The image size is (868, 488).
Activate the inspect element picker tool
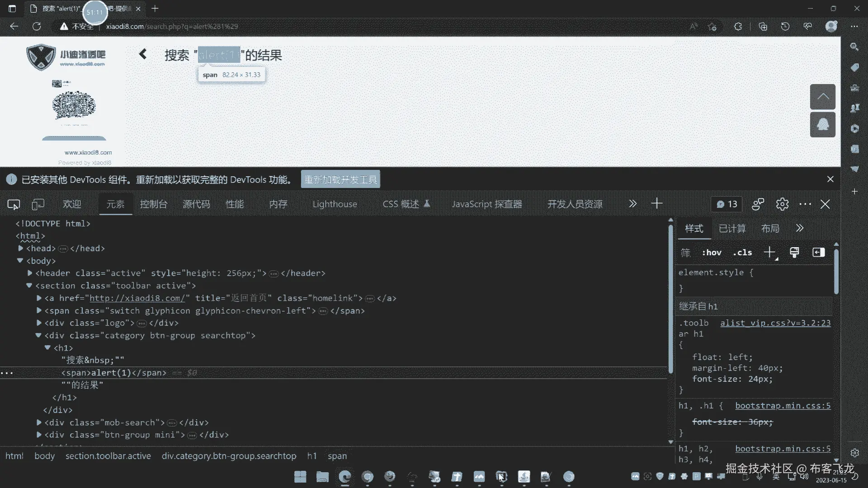pyautogui.click(x=14, y=205)
